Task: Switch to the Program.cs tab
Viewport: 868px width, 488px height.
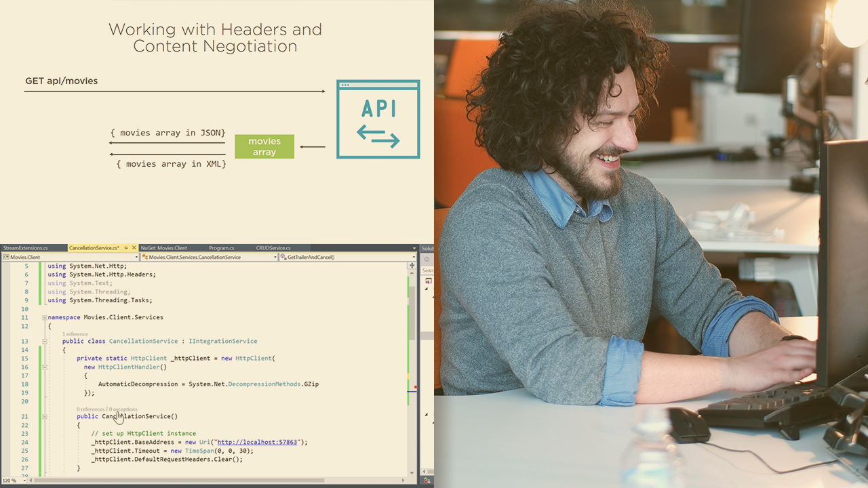Action: [221, 248]
